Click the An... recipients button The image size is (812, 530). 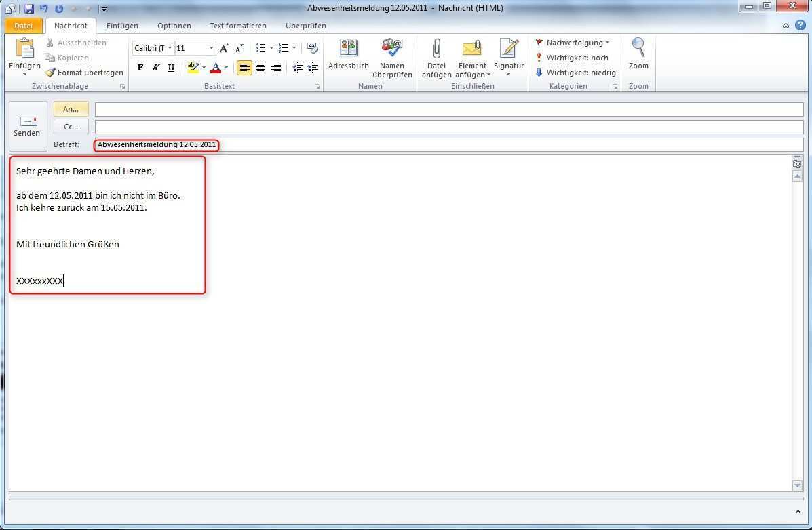pos(71,108)
